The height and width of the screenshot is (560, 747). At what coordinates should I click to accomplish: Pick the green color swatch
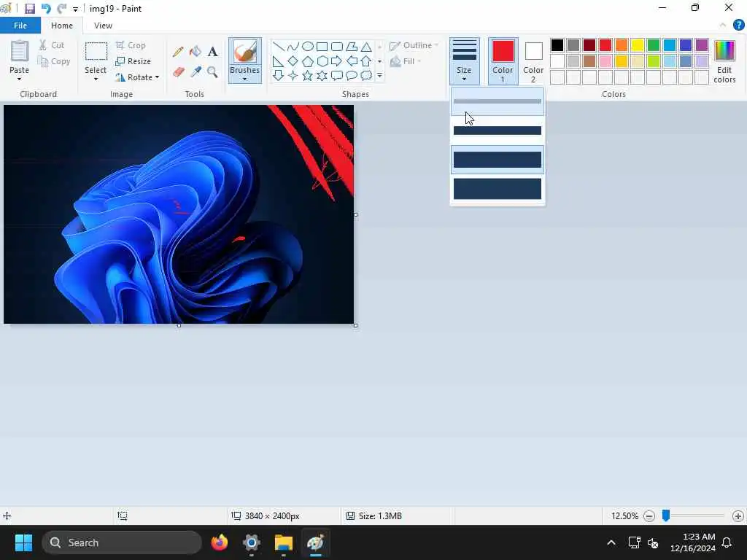[x=654, y=45]
